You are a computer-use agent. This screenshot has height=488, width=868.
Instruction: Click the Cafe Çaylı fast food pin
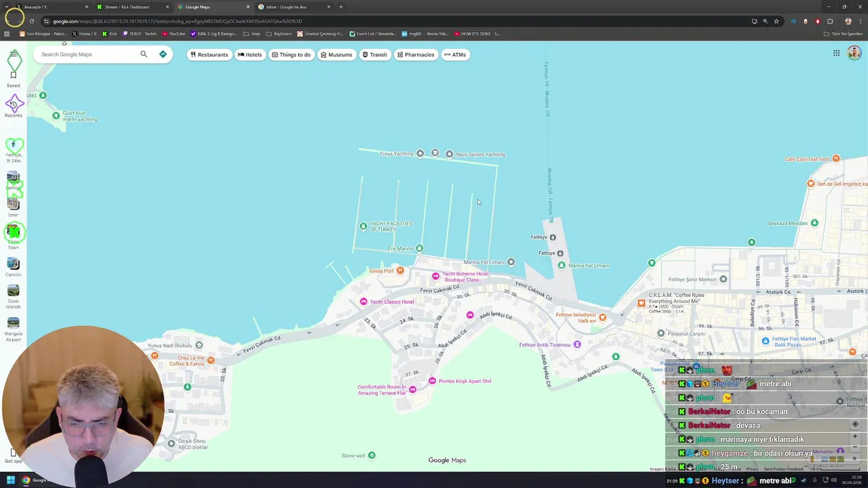tap(835, 159)
